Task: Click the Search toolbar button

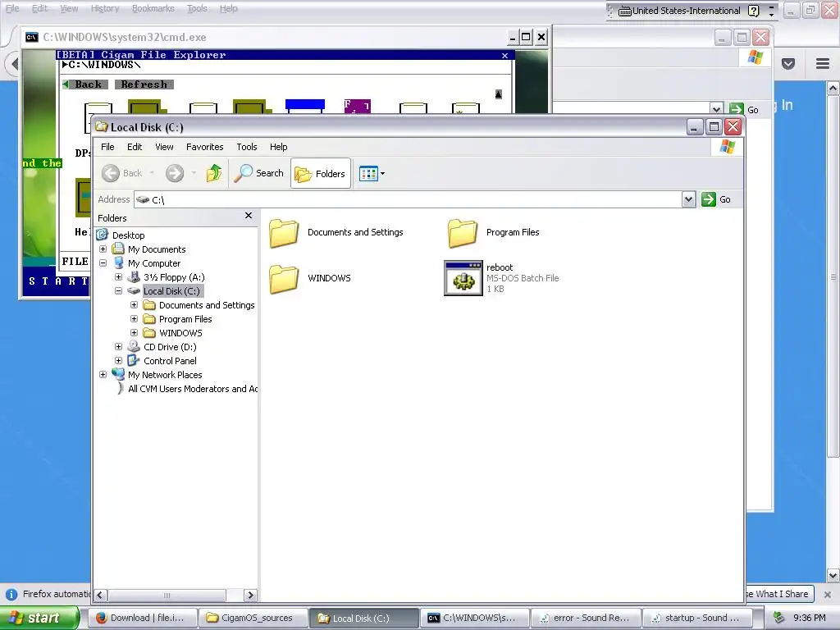Action: (258, 173)
